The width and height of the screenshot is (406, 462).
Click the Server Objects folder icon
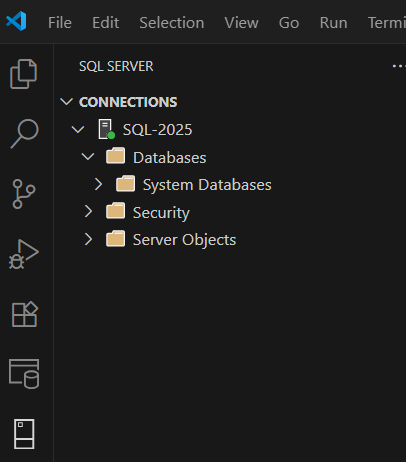coord(115,239)
